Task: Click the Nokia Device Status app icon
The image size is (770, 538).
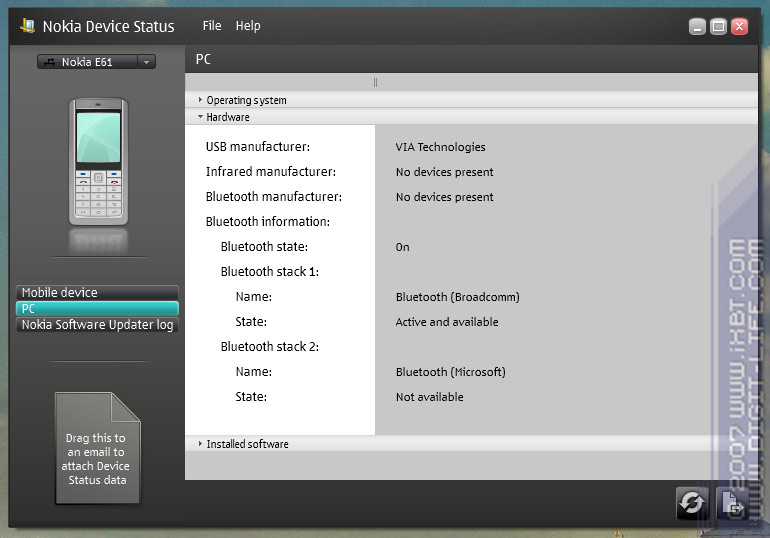Action: pos(28,26)
